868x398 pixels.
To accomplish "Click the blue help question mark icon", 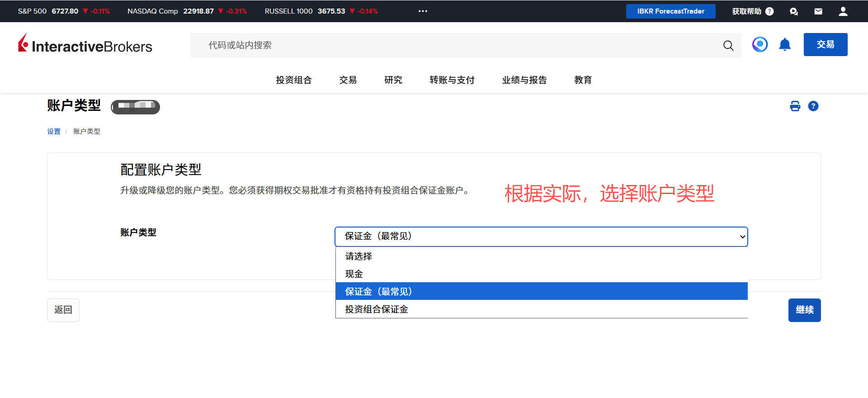I will pos(813,106).
